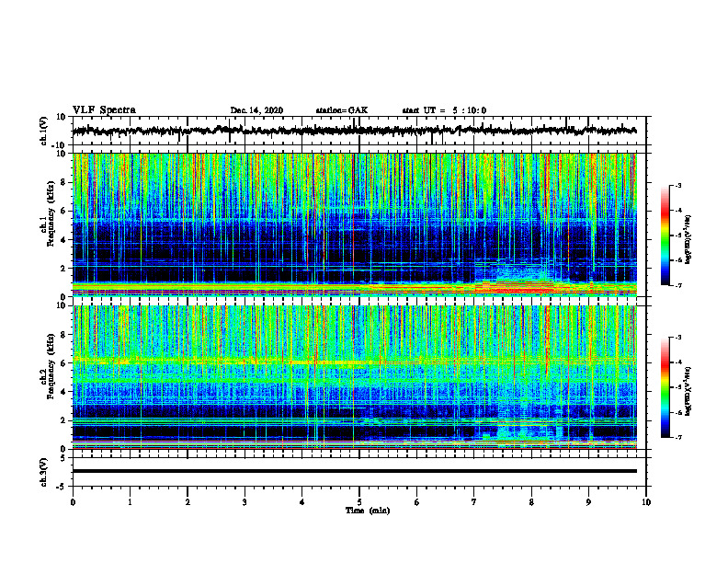This screenshot has height=563, width=728.
Task: Click the '10' tick on the time axis
Action: (x=646, y=502)
